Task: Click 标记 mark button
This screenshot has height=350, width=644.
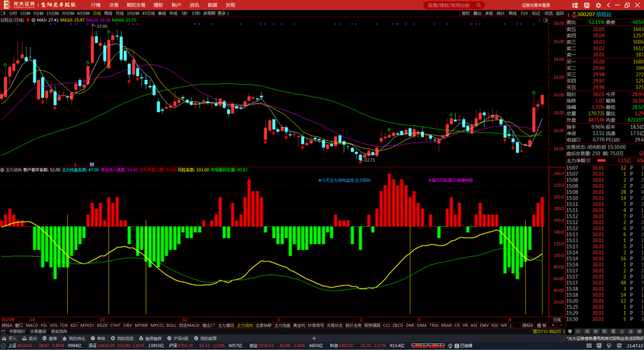Action: pyautogui.click(x=536, y=13)
